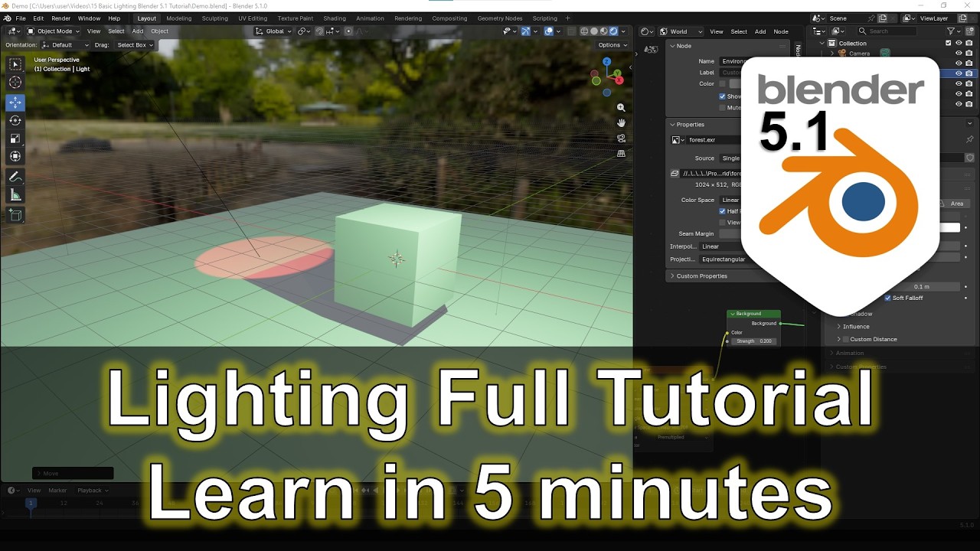The height and width of the screenshot is (551, 980).
Task: Open the viewport Add menu
Action: (138, 31)
